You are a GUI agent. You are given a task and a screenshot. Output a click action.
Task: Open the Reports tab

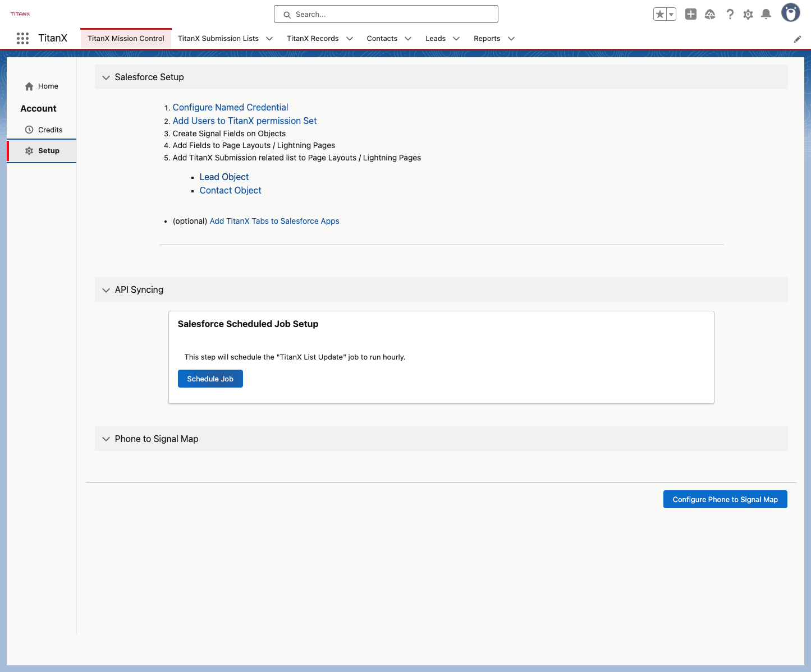click(487, 39)
